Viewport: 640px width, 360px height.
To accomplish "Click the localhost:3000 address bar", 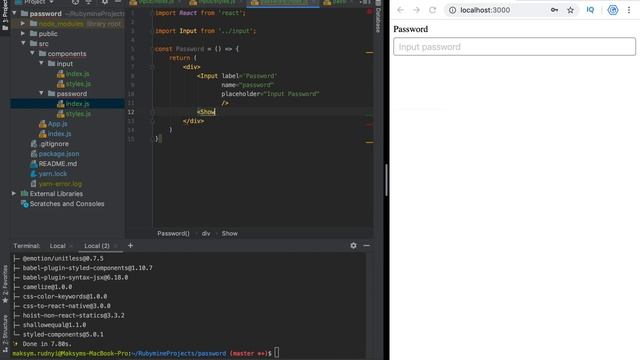I will [x=485, y=10].
